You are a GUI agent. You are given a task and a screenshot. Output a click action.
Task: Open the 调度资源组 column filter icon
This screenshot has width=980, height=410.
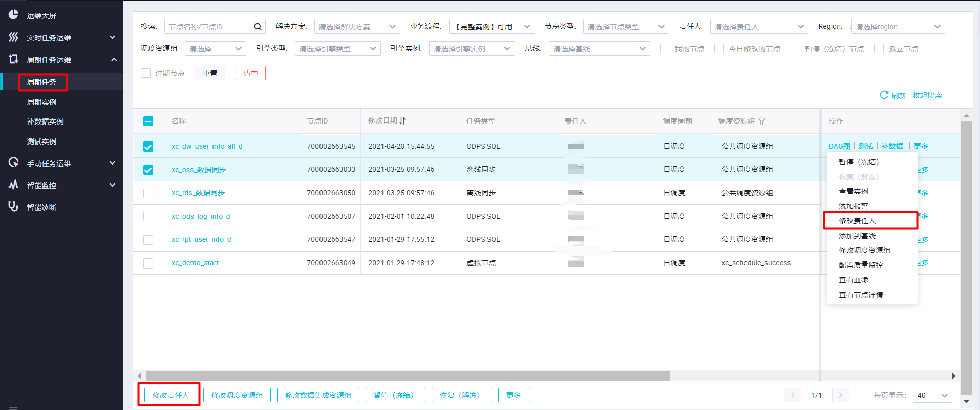pyautogui.click(x=762, y=121)
